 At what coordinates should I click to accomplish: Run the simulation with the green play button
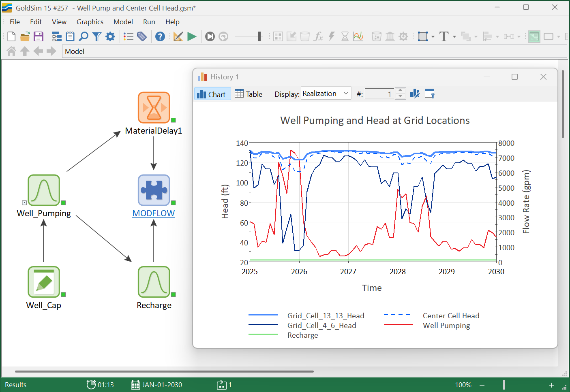coord(192,36)
